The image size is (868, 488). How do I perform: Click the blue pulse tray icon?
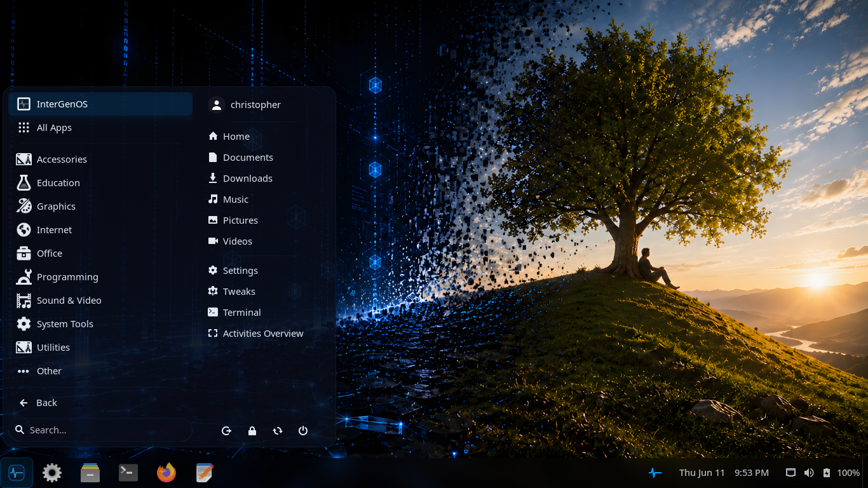point(654,473)
